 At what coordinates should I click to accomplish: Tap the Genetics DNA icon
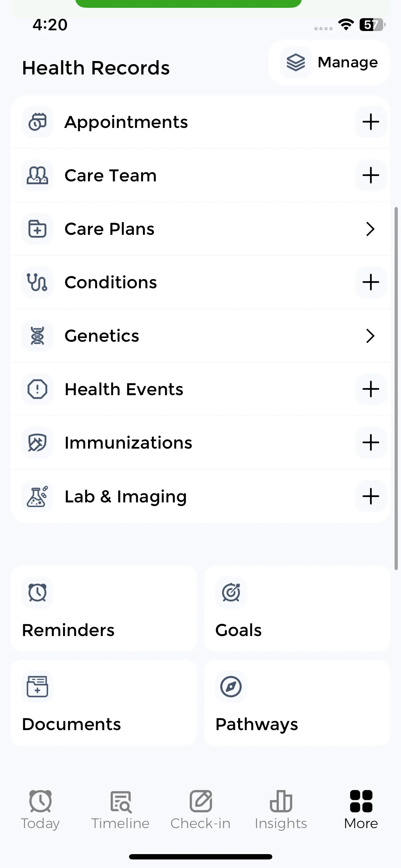pos(37,336)
